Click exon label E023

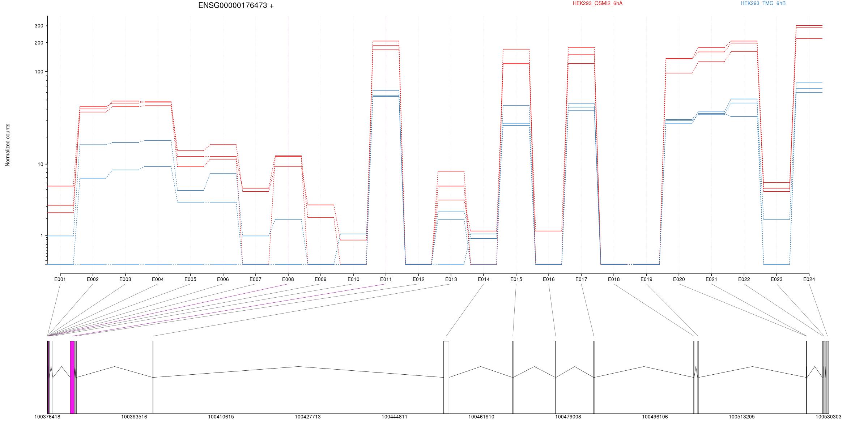coord(776,279)
